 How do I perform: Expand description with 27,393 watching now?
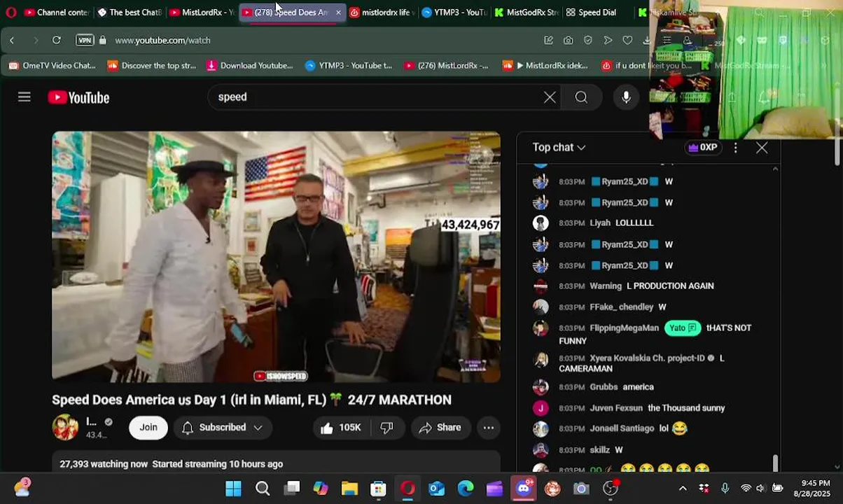(276, 463)
